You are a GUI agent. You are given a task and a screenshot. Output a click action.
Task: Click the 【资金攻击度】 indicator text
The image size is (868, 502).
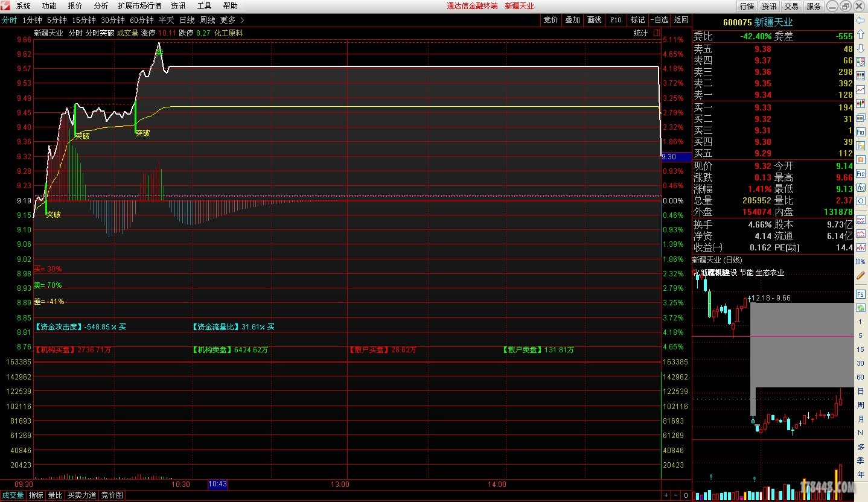click(59, 327)
